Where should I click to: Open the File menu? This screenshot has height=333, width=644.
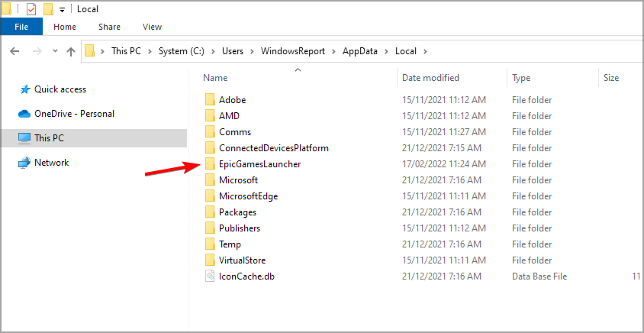pyautogui.click(x=21, y=27)
